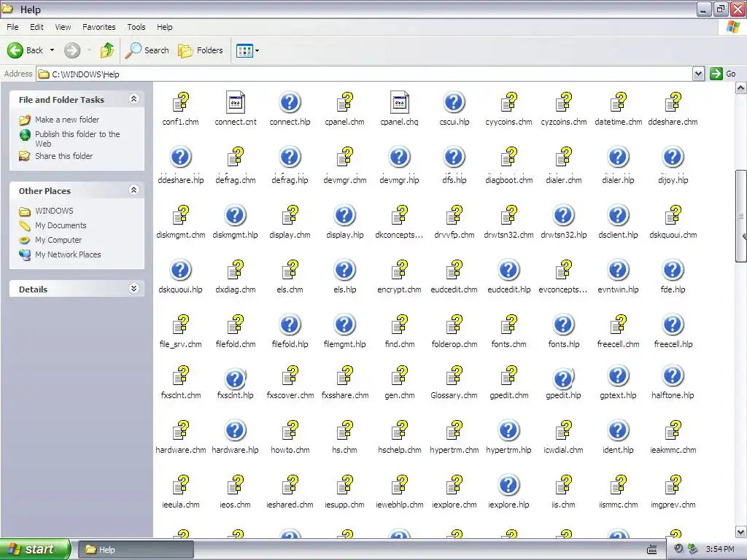
Task: Click the vertical scrollbar up arrow
Action: pos(741,88)
